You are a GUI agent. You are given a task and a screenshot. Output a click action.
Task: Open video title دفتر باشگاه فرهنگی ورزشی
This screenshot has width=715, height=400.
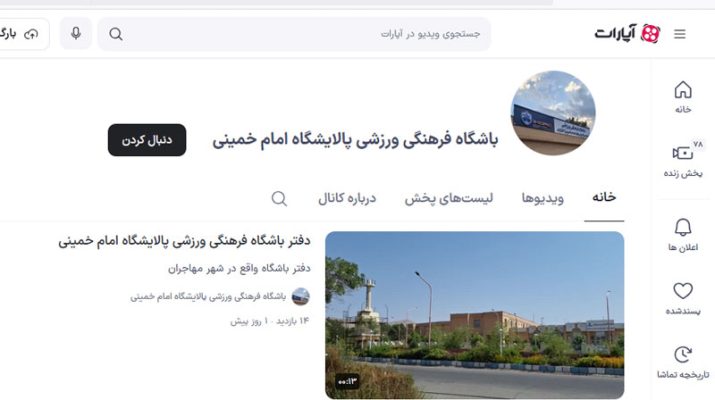(184, 241)
